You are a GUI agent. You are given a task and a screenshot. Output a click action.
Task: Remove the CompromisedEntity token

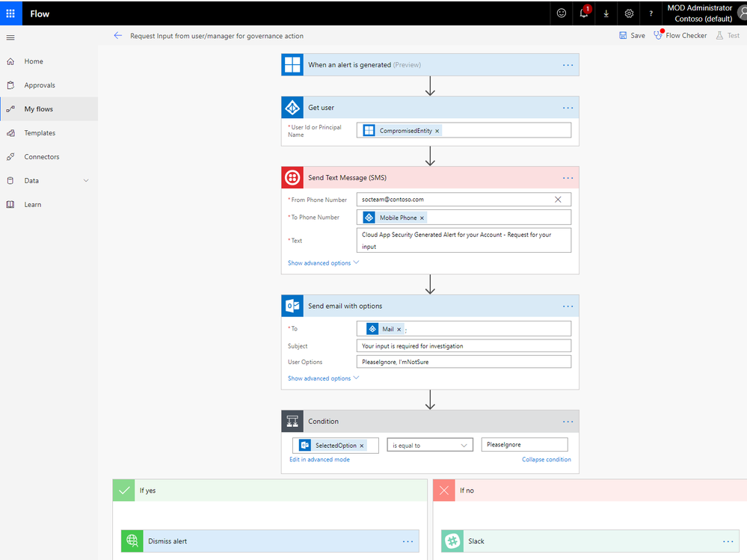[x=437, y=131]
